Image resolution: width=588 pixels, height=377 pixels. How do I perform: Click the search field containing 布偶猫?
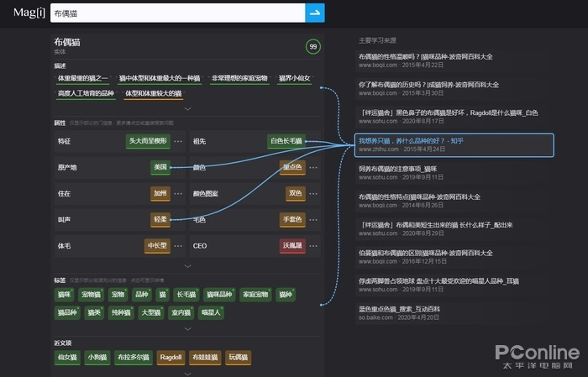point(175,13)
